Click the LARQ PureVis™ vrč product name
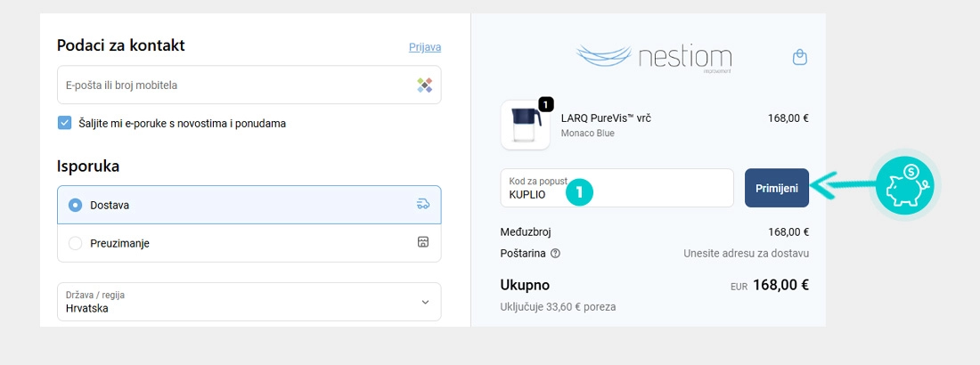Viewport: 980px width, 365px height. 606,118
